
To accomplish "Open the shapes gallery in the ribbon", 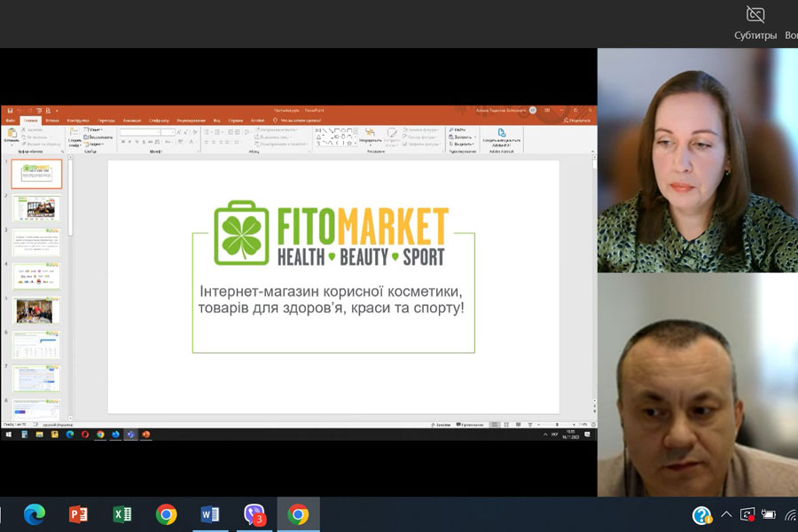I will [x=336, y=137].
